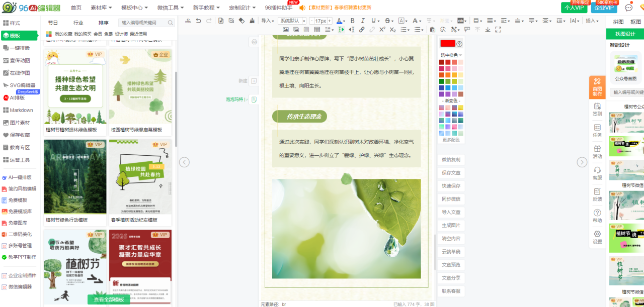Screen dimensions: 644x307
Task: Toggle italic text formatting
Action: [363, 21]
